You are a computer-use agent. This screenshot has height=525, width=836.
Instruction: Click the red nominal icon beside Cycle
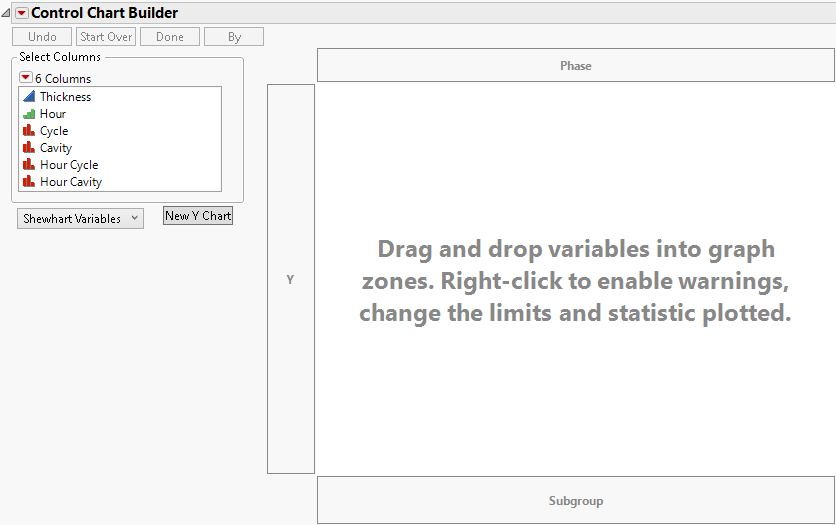click(x=29, y=131)
